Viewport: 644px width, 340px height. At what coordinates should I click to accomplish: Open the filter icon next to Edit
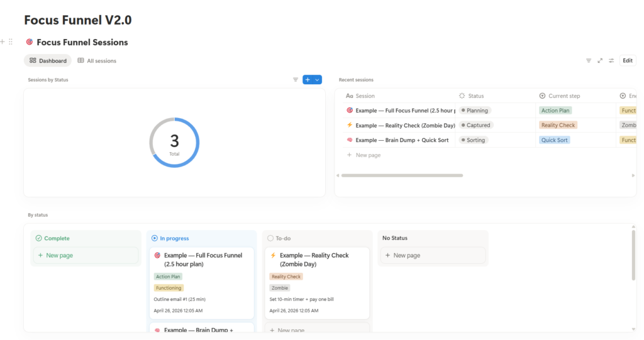(x=589, y=60)
